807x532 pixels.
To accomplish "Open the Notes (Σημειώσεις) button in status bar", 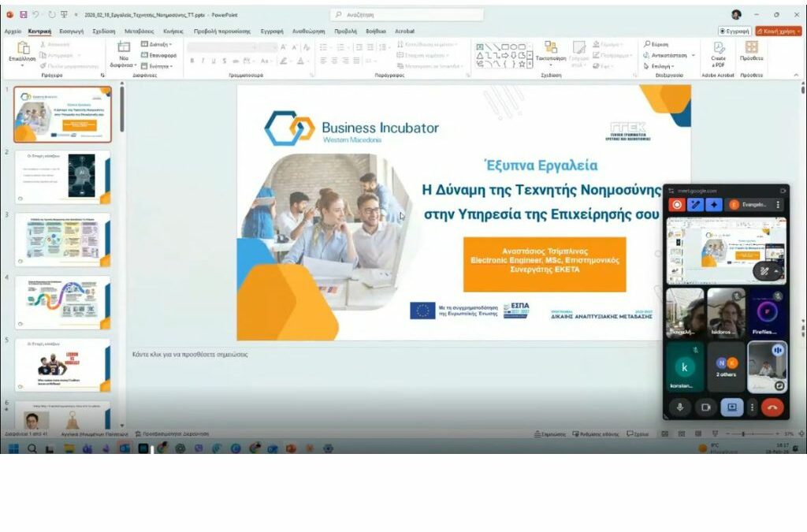I will 550,433.
